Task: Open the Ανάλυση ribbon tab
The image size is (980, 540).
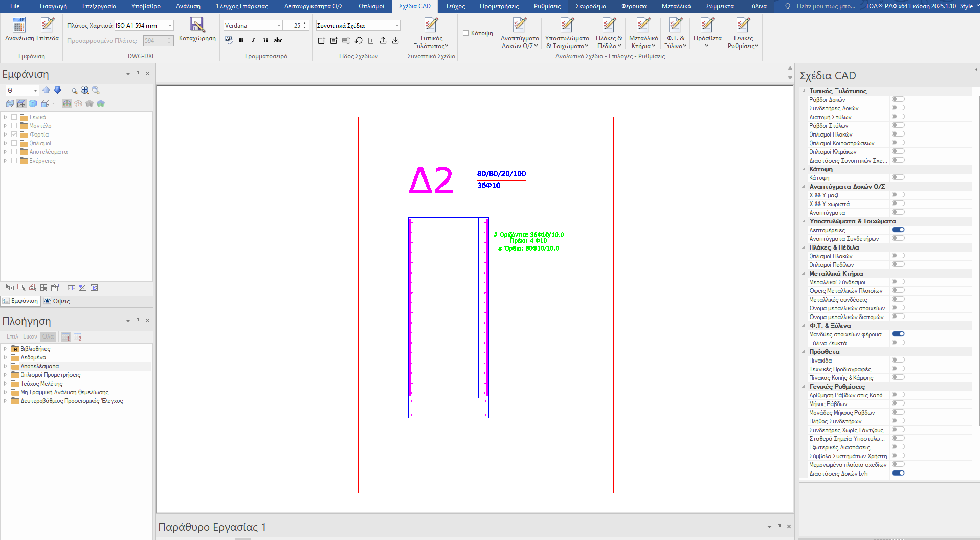Action: [188, 6]
